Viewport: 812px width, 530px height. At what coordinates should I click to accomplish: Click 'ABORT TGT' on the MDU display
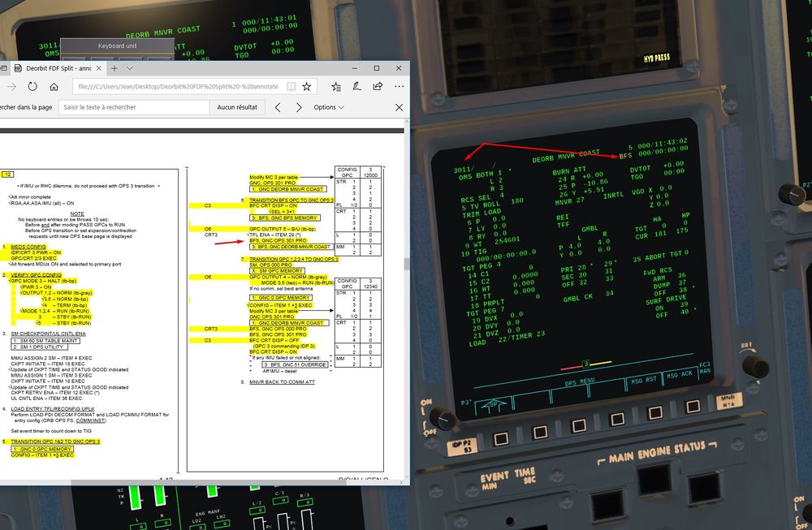664,255
